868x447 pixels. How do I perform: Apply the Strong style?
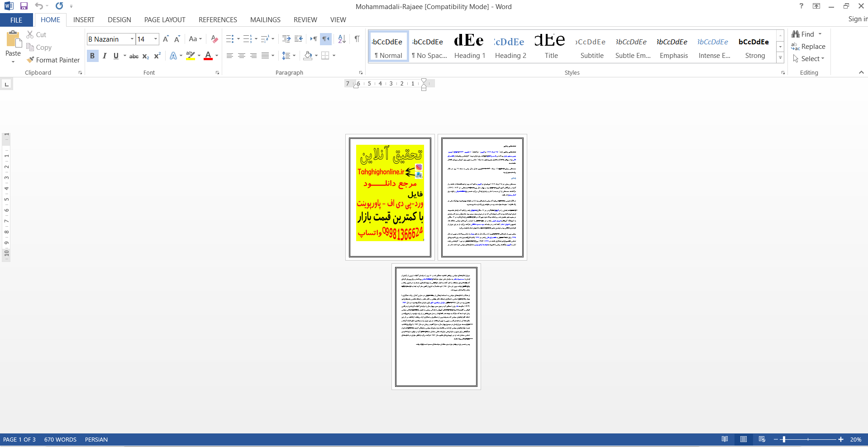coord(755,46)
